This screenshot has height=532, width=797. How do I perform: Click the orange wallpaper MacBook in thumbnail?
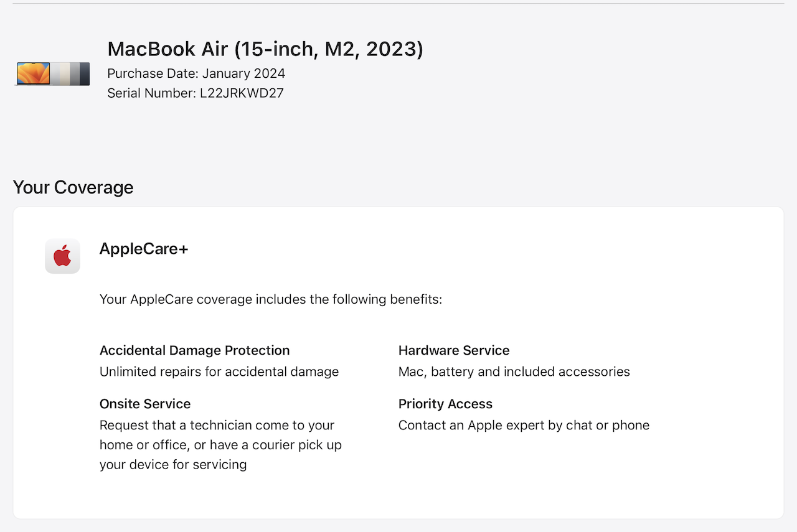(x=34, y=73)
